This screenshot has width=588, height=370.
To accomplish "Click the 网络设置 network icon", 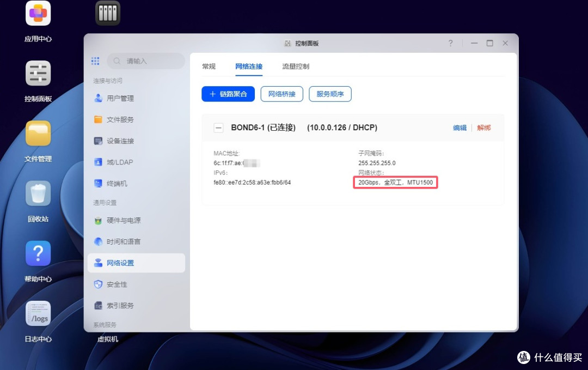I will pyautogui.click(x=98, y=263).
